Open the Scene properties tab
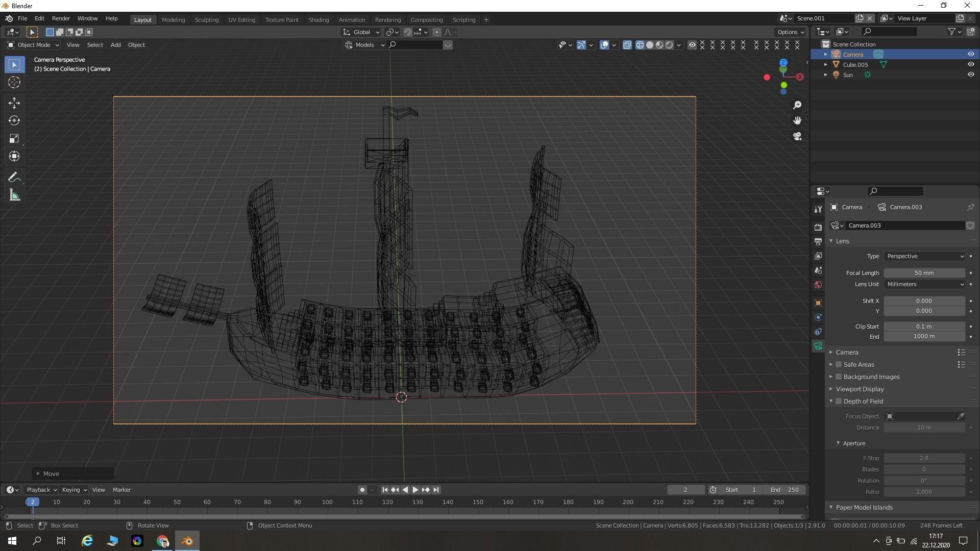980x551 pixels. click(x=818, y=270)
